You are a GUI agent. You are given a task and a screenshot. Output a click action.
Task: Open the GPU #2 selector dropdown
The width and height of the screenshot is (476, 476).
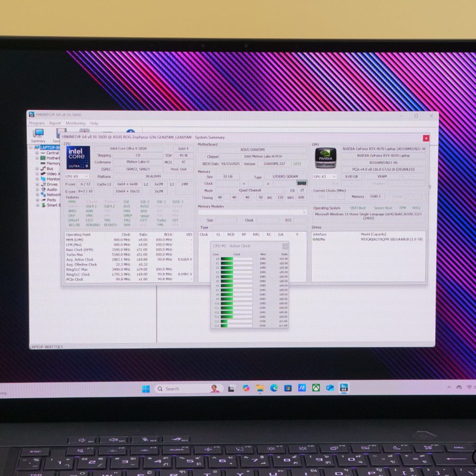325,176
